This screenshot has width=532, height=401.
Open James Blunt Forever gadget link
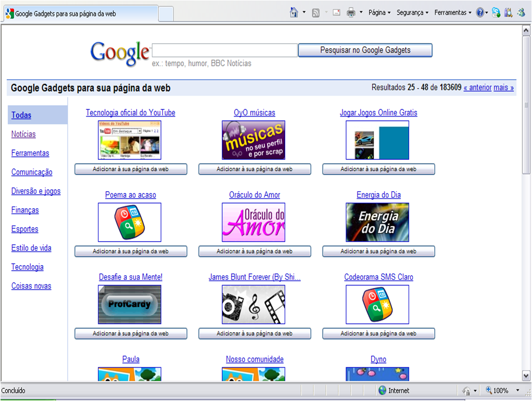(255, 277)
